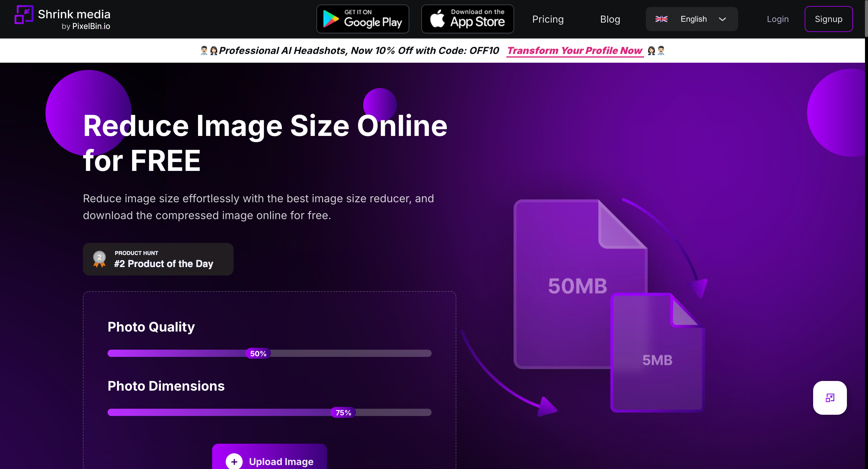The width and height of the screenshot is (868, 469).
Task: Open the floating Shrink.media widget icon
Action: (830, 398)
